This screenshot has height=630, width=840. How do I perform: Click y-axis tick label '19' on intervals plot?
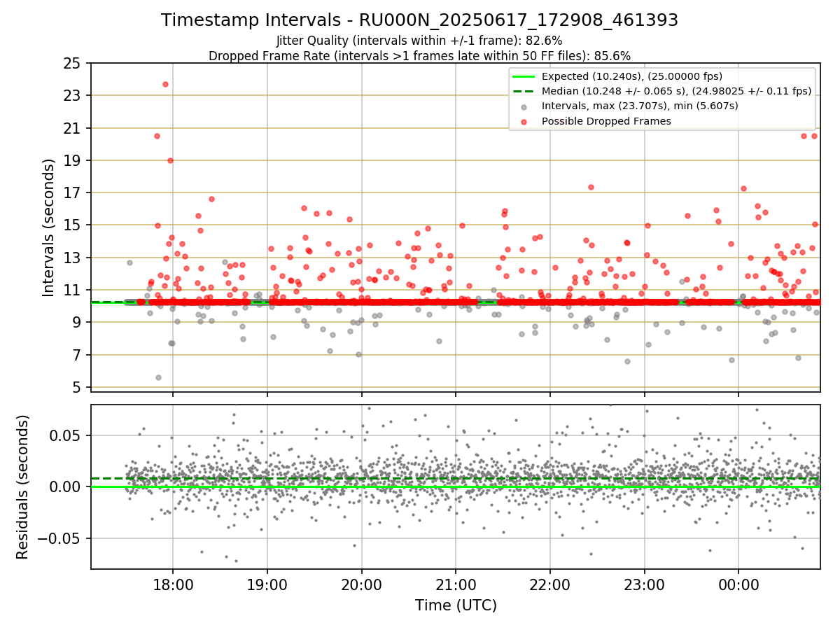point(72,161)
